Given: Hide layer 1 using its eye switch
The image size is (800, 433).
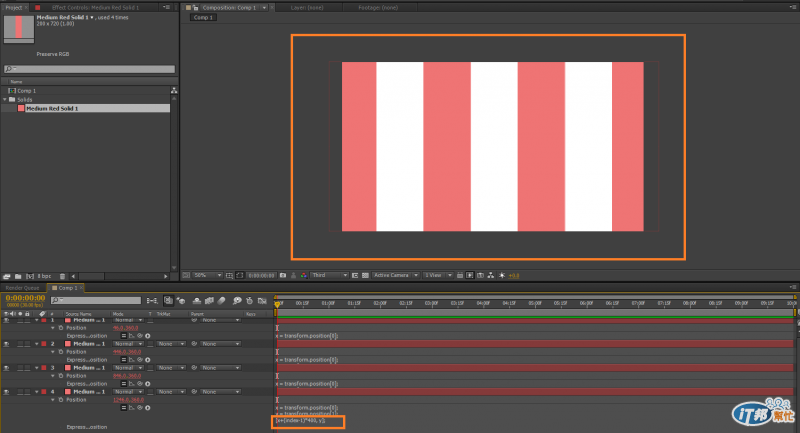Looking at the screenshot, I should coord(6,320).
